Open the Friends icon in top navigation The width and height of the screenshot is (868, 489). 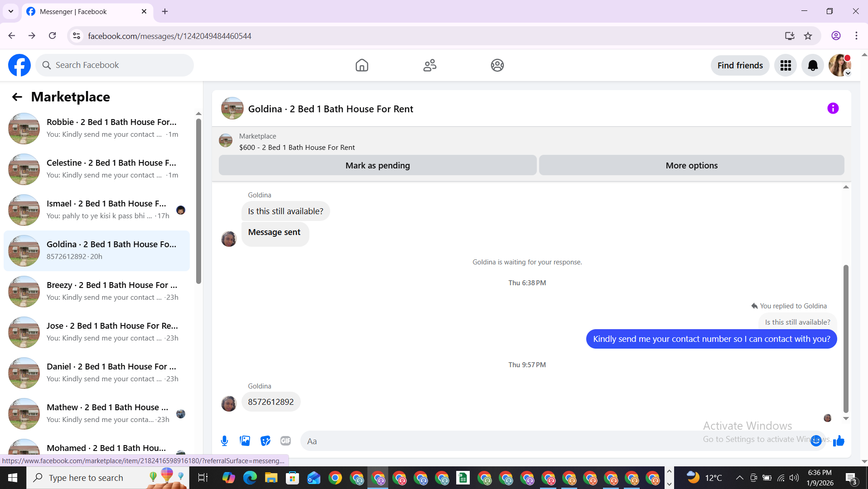[x=429, y=65]
